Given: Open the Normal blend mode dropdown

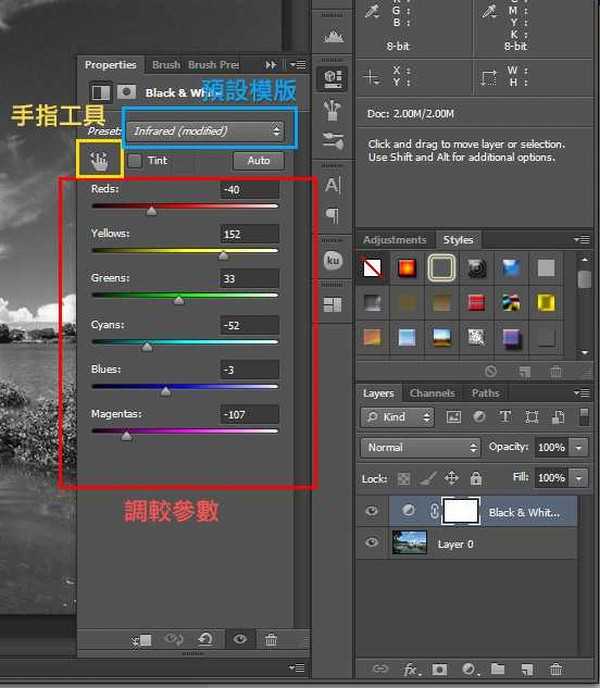Looking at the screenshot, I should click(420, 447).
